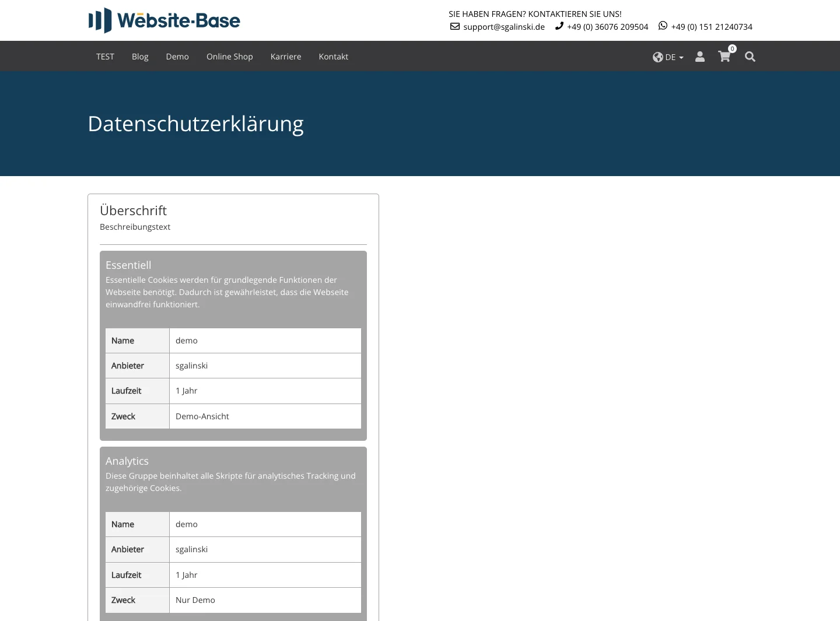Open the search magnifier icon
Image resolution: width=840 pixels, height=621 pixels.
tap(750, 57)
